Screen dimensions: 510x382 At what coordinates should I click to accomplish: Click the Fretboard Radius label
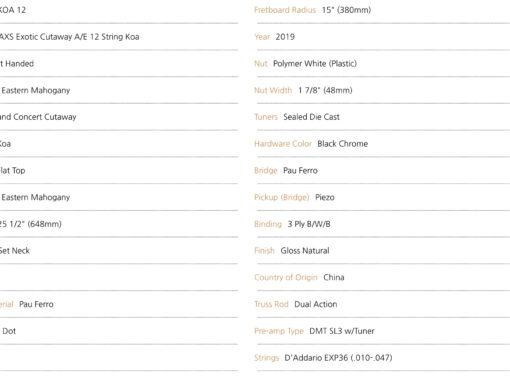[285, 10]
